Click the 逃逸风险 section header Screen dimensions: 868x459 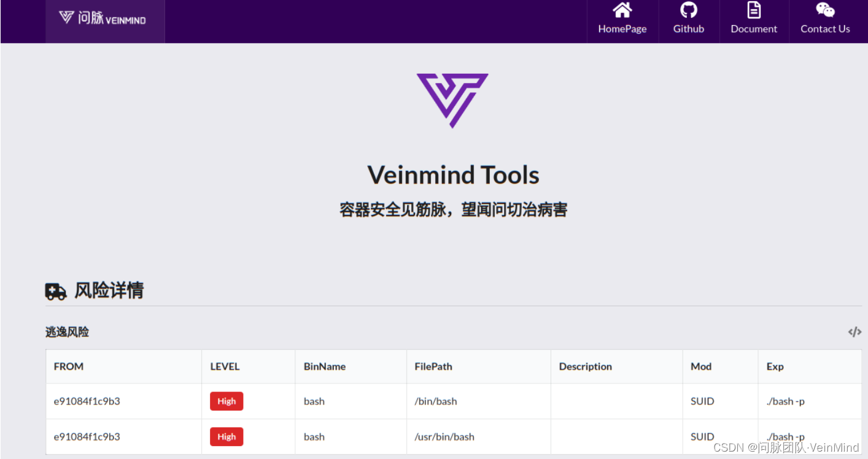(x=66, y=331)
